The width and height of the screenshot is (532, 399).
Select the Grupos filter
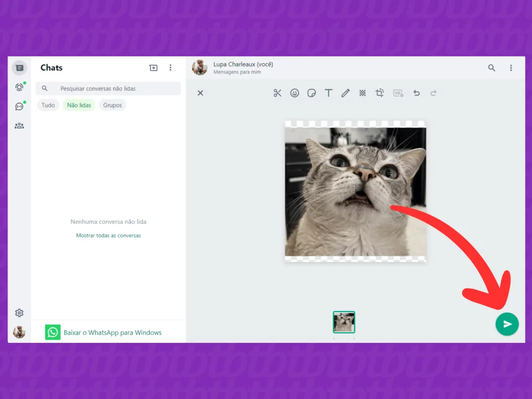(112, 105)
